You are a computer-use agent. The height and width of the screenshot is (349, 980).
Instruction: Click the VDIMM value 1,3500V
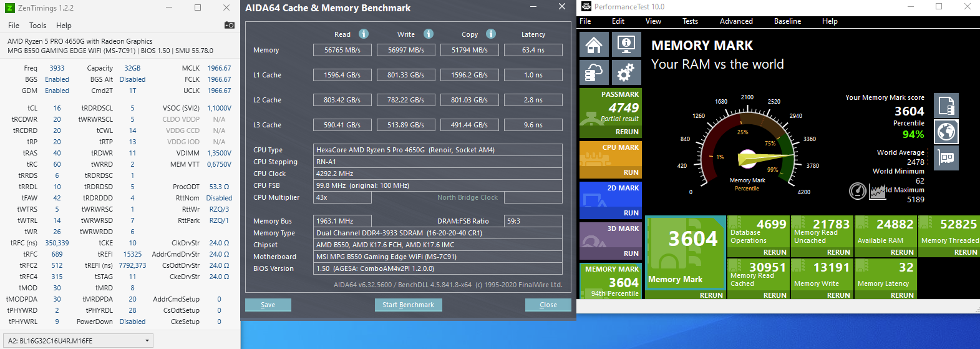(x=219, y=153)
